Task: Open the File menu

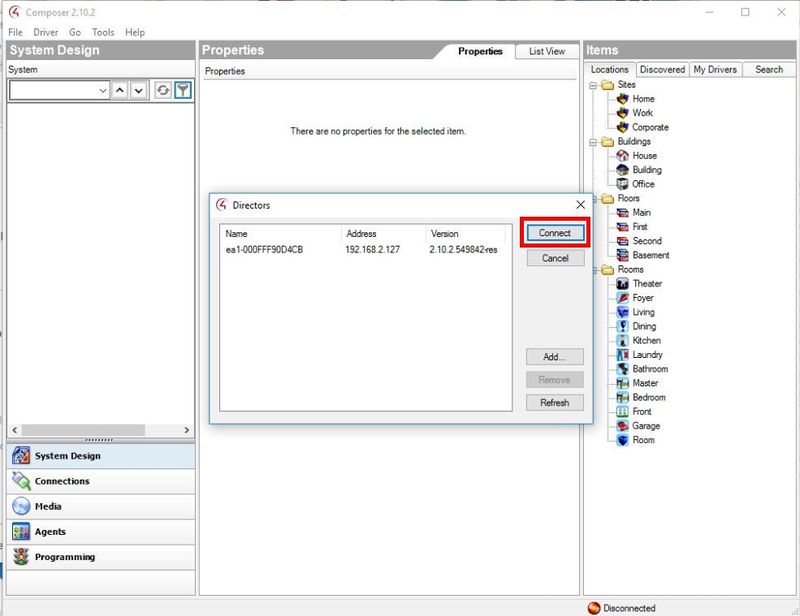Action: [15, 32]
